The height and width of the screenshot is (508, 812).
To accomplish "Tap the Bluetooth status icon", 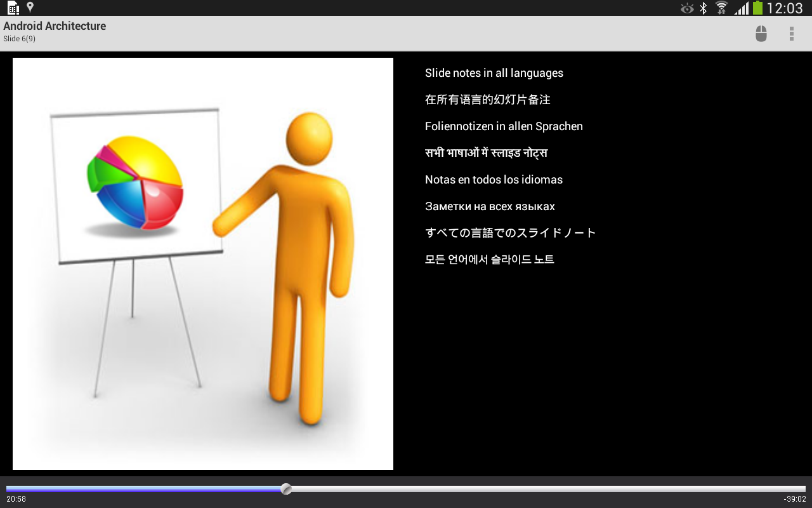I will 704,8.
